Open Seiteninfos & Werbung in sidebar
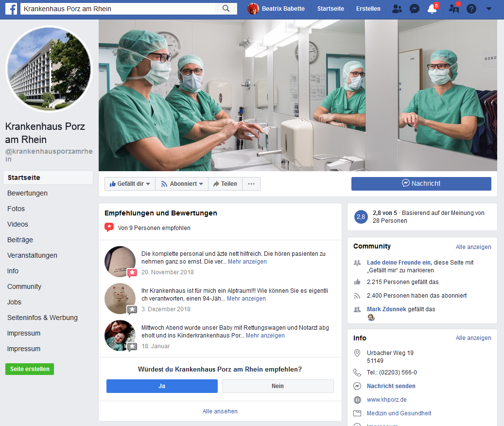The image size is (504, 426). [x=42, y=318]
